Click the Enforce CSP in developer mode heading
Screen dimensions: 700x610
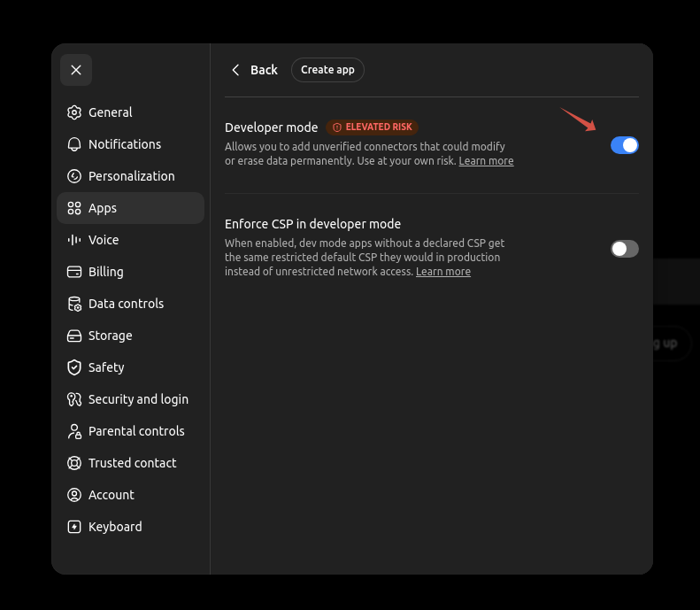pos(312,224)
